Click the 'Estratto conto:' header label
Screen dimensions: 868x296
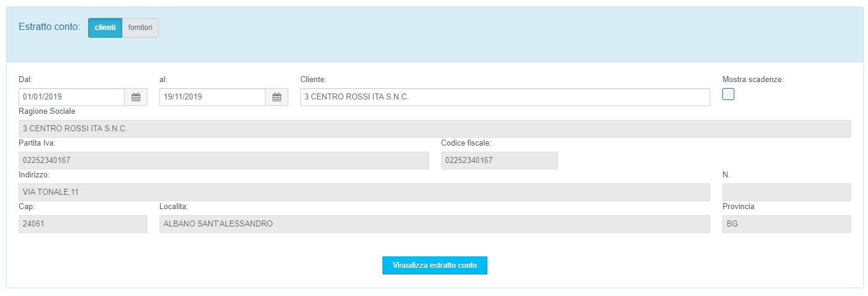pyautogui.click(x=49, y=27)
